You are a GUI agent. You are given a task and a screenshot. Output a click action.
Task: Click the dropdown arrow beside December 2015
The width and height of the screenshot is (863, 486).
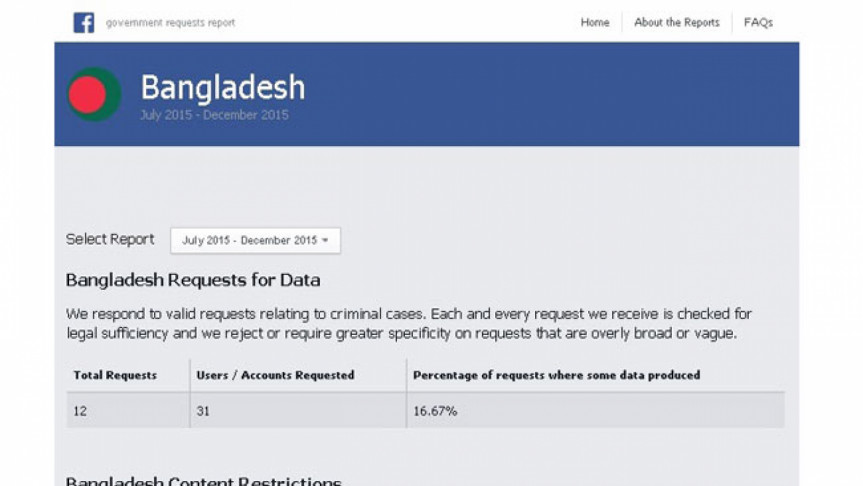point(325,241)
